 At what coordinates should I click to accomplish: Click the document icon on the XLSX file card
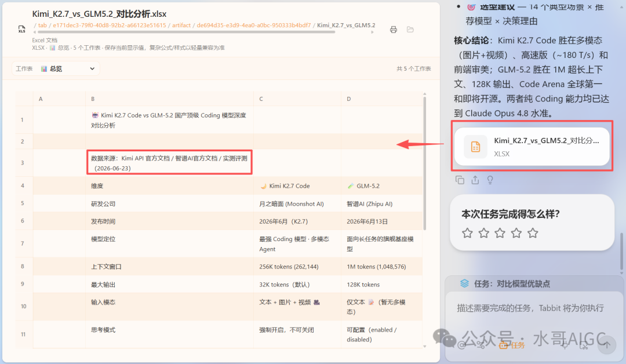pos(475,147)
